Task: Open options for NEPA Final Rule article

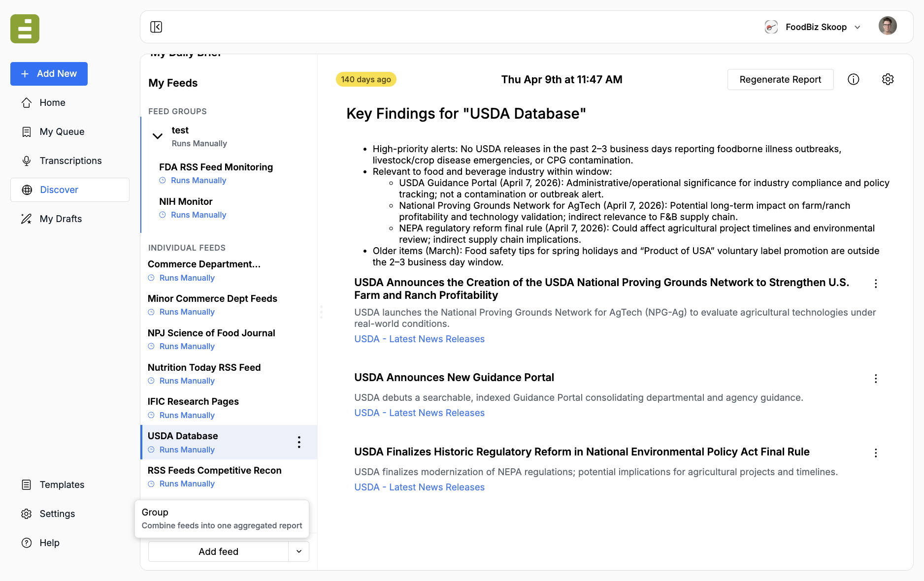Action: pyautogui.click(x=876, y=453)
